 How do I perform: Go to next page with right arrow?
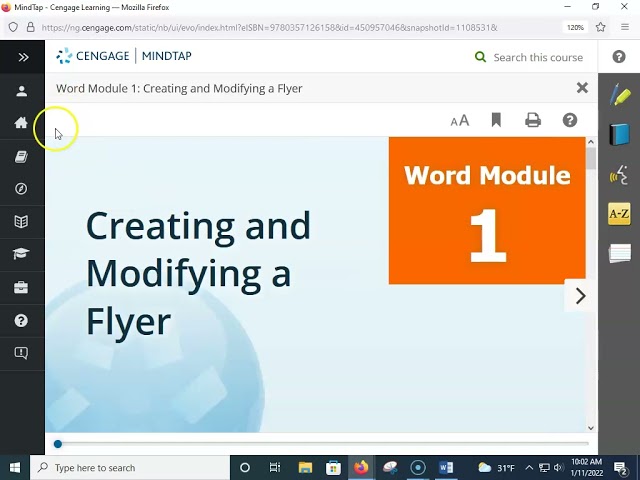tap(580, 296)
